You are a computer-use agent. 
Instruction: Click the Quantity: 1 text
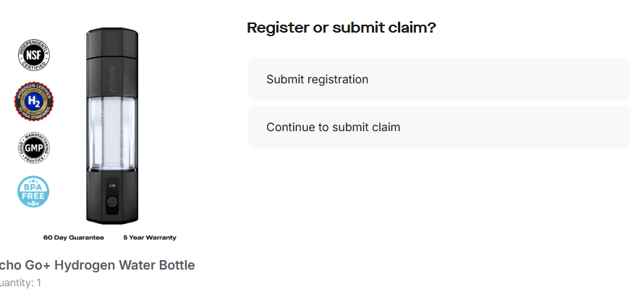(x=20, y=283)
